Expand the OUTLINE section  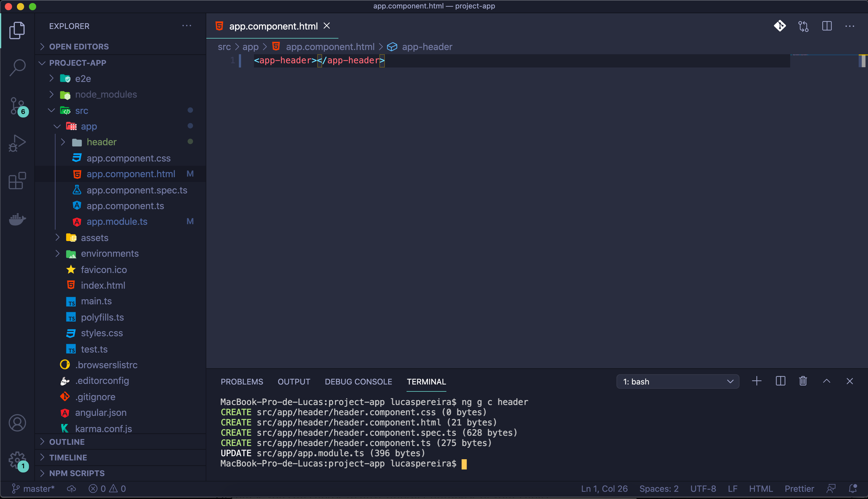click(67, 442)
